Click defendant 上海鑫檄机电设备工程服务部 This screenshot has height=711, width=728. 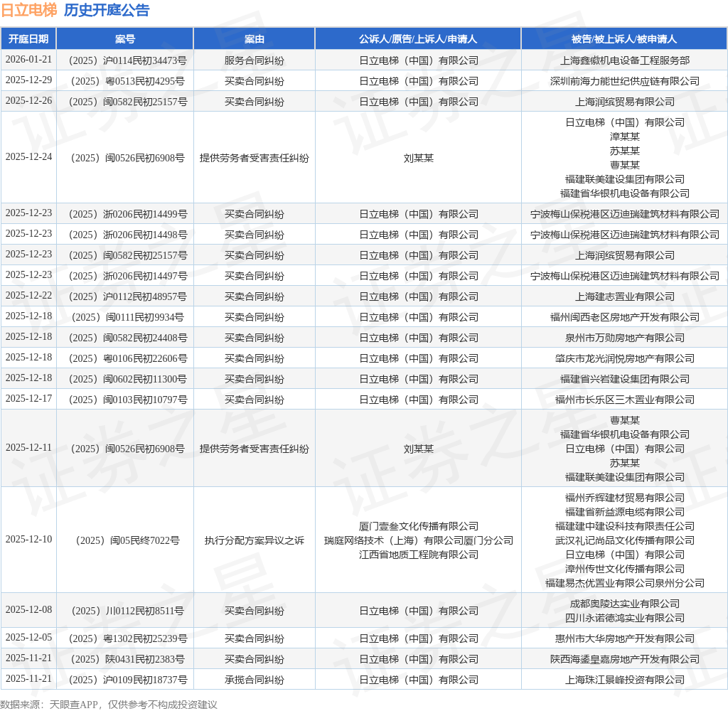click(x=624, y=61)
